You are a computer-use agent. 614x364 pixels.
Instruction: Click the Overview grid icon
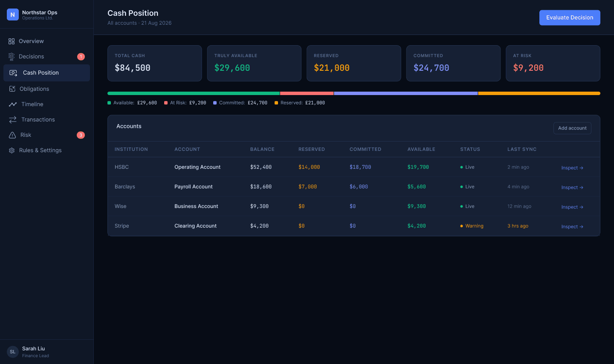[12, 41]
